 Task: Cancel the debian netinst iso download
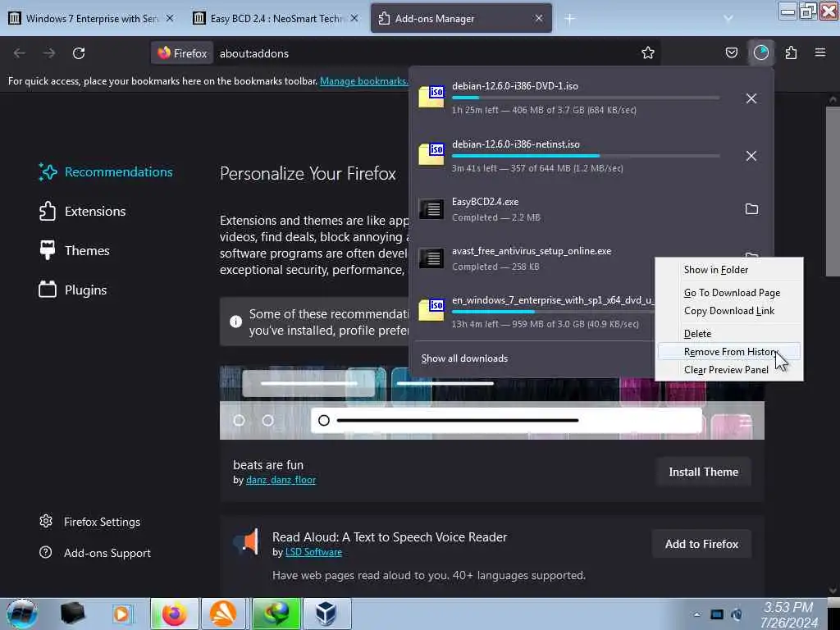point(751,156)
